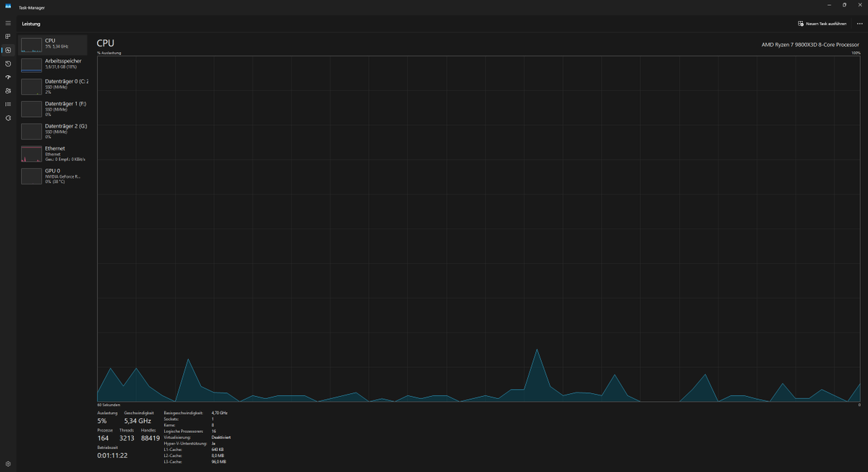Go to the Processes page icon
The width and height of the screenshot is (868, 472).
(8, 36)
